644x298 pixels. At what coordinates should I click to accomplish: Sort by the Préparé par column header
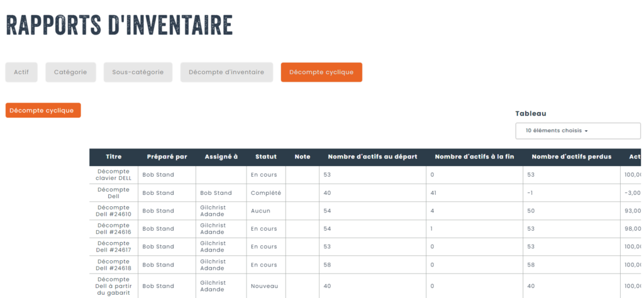pyautogui.click(x=167, y=157)
